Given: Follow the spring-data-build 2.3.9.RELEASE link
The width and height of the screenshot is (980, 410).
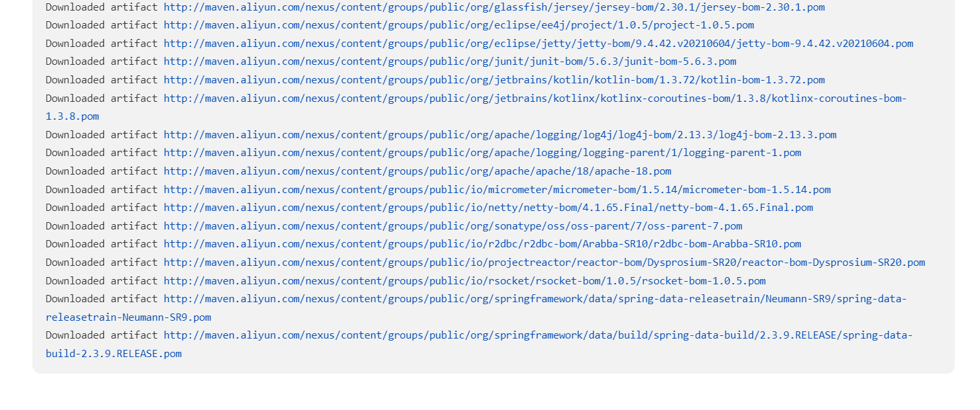Looking at the screenshot, I should [538, 335].
